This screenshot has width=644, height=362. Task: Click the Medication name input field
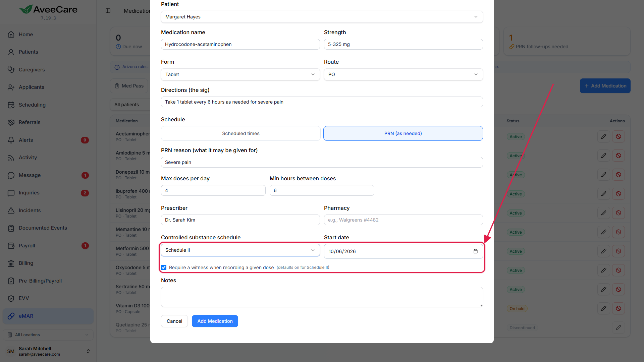click(240, 44)
